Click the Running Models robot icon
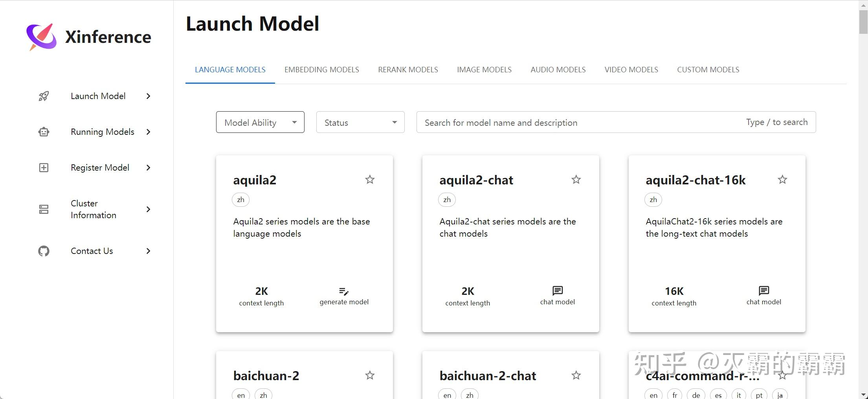Viewport: 868px width, 399px height. (44, 132)
